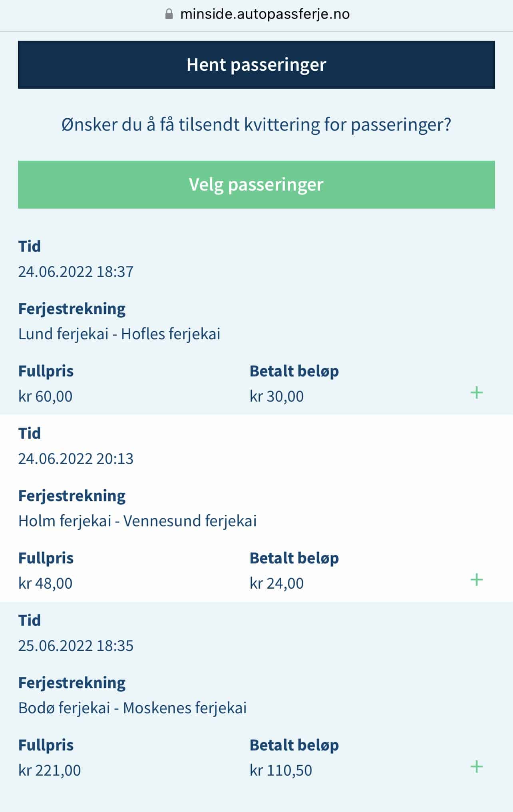This screenshot has width=513, height=812.
Task: Select the 24.06.2022 20:13 timestamp
Action: (x=76, y=459)
